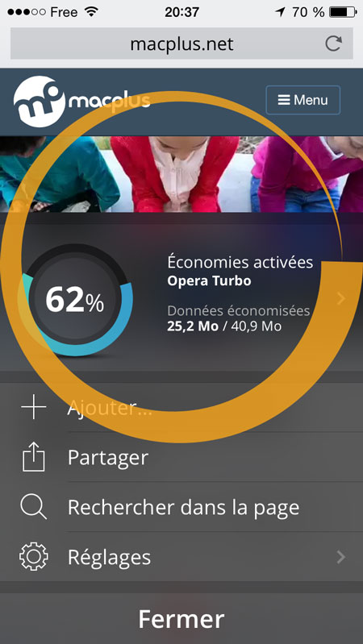This screenshot has height=644, width=363.
Task: Tap the plus icon beside Ajouter
Action: (x=34, y=406)
